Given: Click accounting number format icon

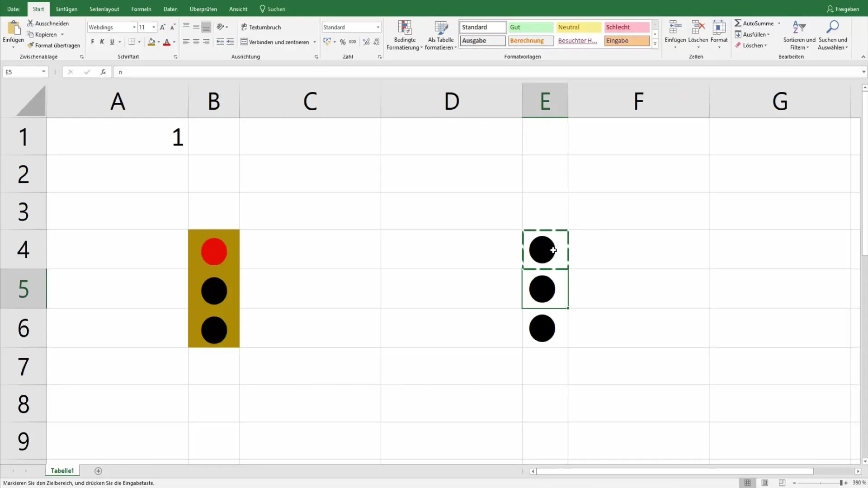Looking at the screenshot, I should (327, 42).
